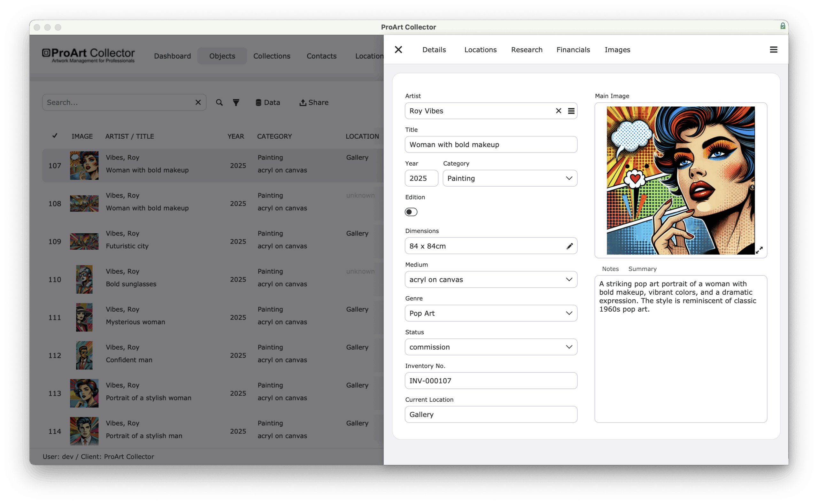Screen dimensions: 818x504
Task: Select row number 110
Action: pos(55,280)
